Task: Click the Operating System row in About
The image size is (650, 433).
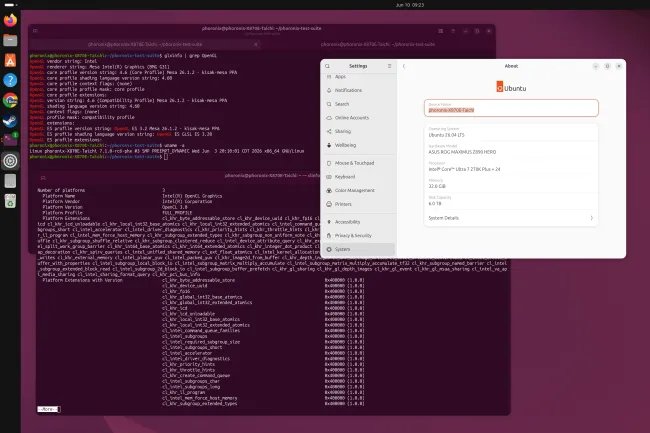Action: click(x=511, y=132)
